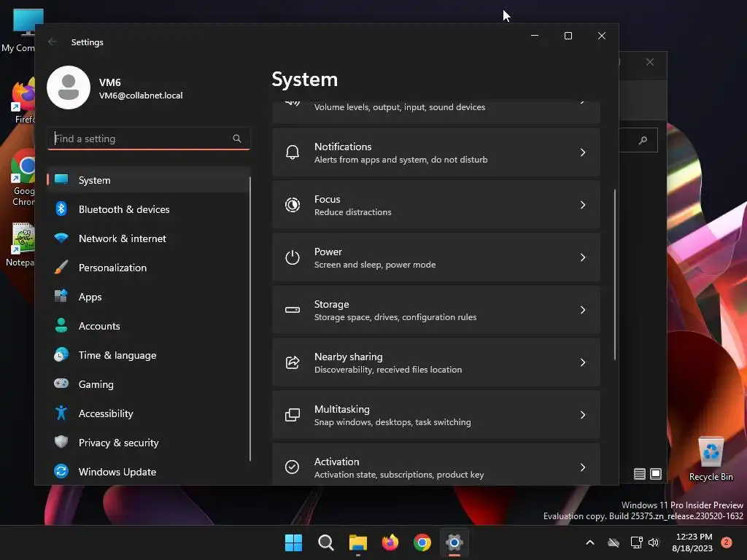Click the Multitasking windows icon
Viewport: 747px width, 560px height.
pyautogui.click(x=292, y=415)
